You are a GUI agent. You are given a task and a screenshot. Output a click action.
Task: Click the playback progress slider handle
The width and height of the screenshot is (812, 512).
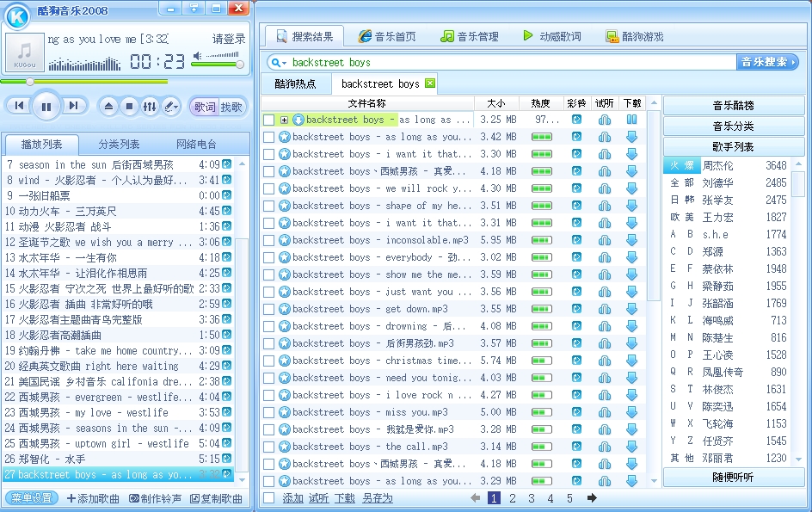(30, 82)
